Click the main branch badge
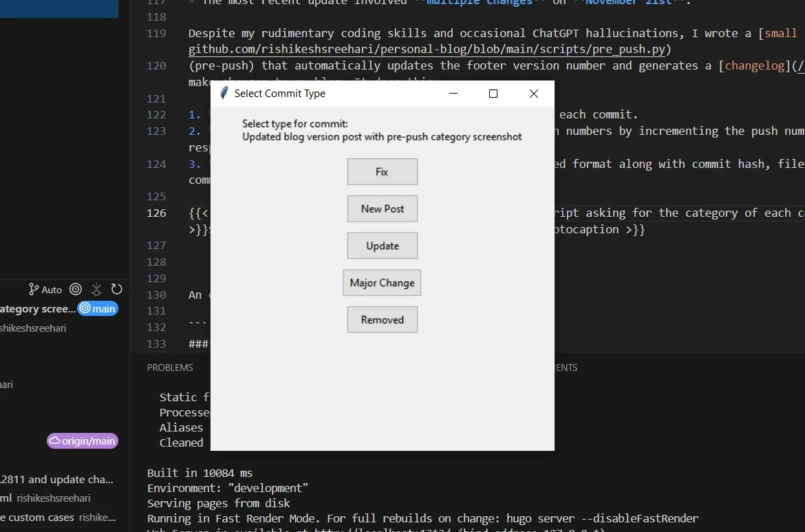This screenshot has height=532, width=805. [x=98, y=308]
